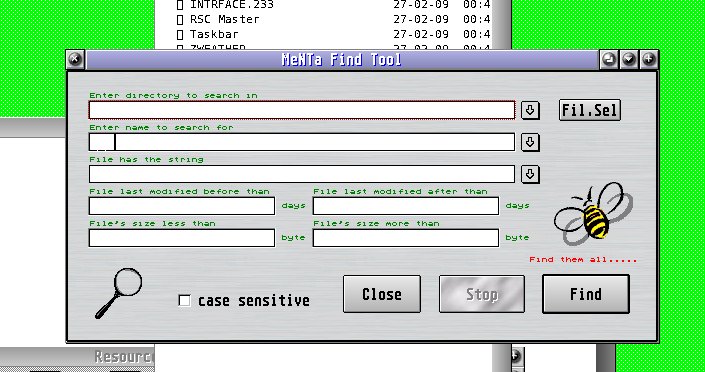
Task: Click the Close button
Action: pos(382,294)
